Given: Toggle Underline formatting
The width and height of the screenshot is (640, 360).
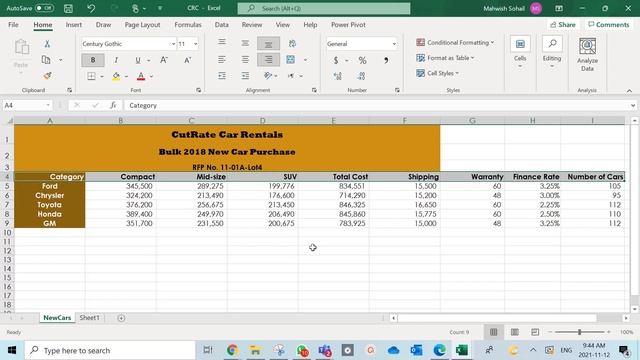Looking at the screenshot, I should [138, 60].
